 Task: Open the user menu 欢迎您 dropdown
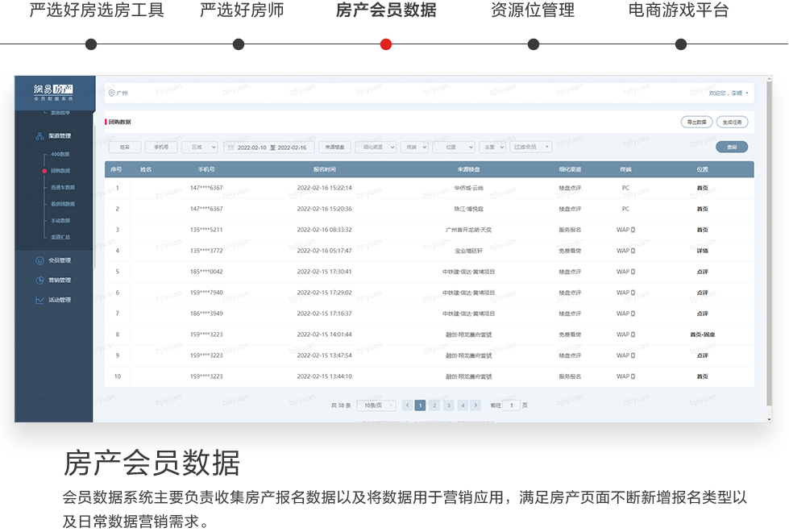729,94
